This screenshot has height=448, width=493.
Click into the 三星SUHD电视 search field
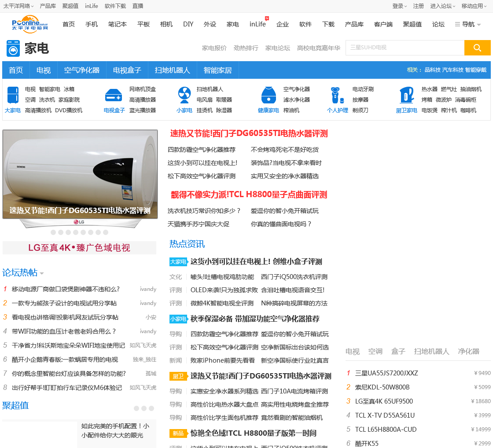(x=405, y=48)
